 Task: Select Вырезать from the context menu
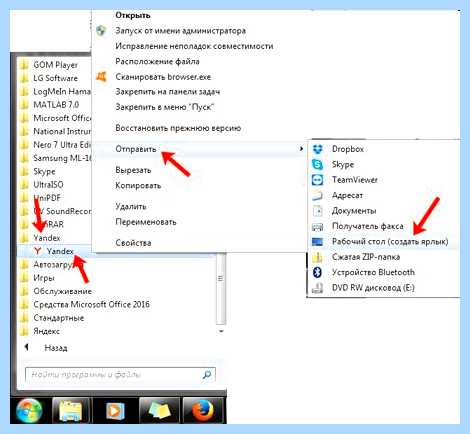[x=133, y=170]
